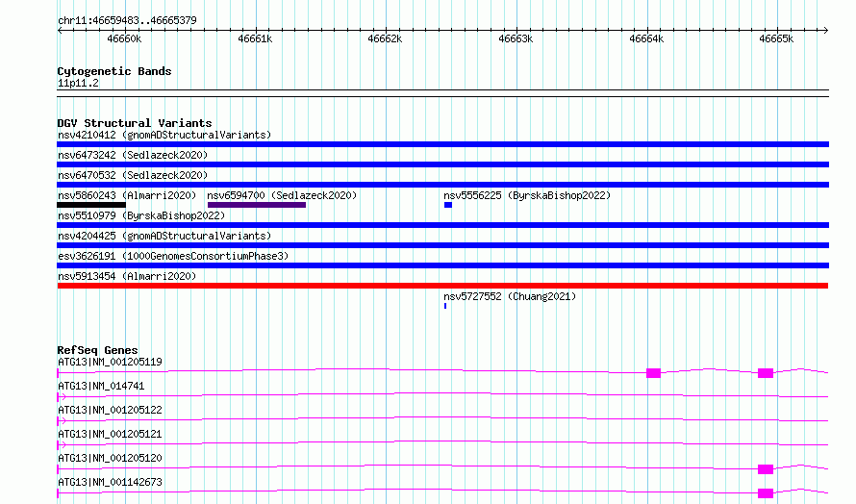Click the exon block on NM_001205120 transcript
The image size is (856, 504).
point(766,469)
